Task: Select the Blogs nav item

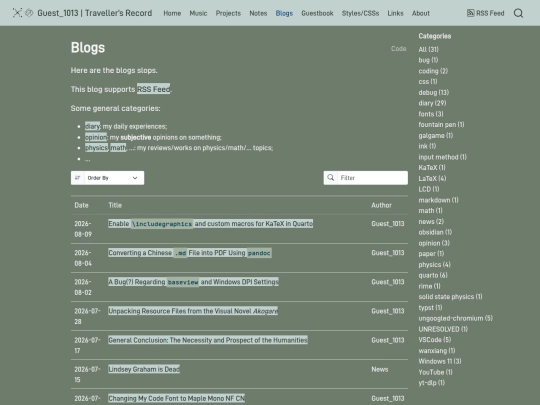Action: pos(284,13)
